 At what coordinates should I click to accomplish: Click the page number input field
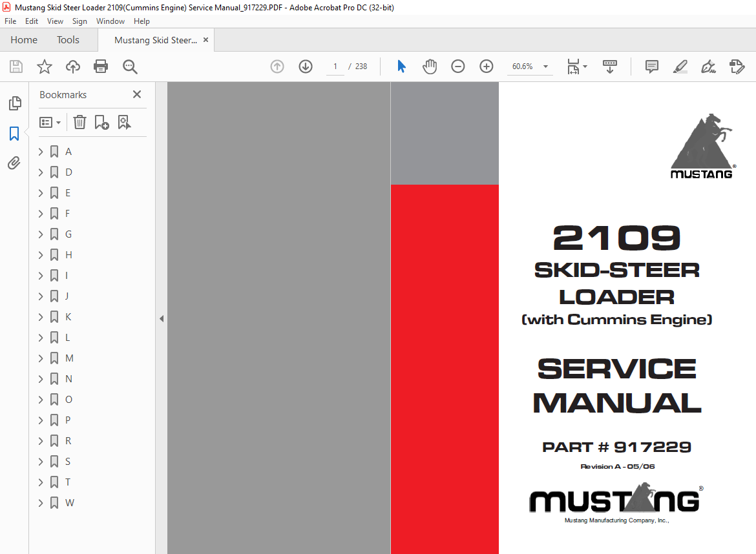[x=335, y=67]
